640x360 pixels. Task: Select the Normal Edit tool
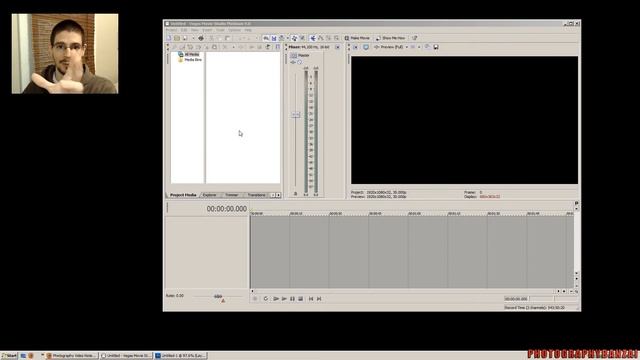pos(313,38)
